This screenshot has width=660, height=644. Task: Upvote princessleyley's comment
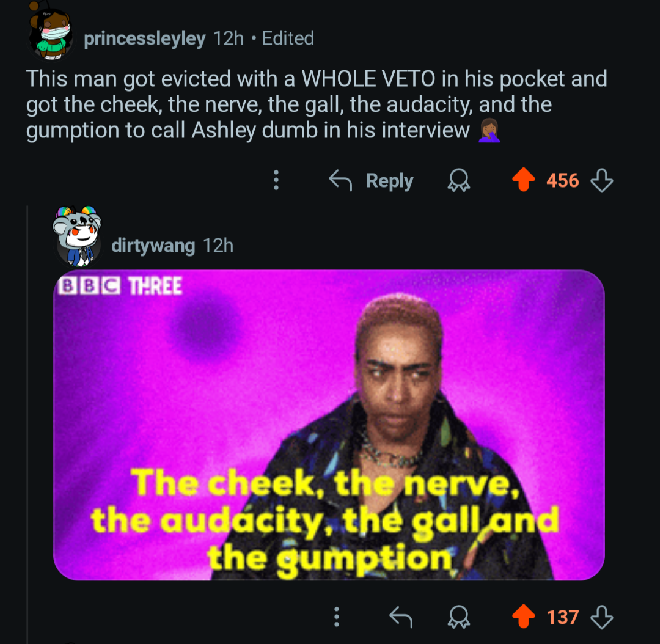(x=523, y=180)
